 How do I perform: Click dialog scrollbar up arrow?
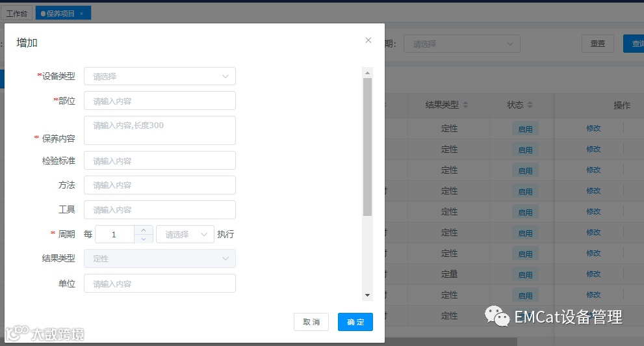click(x=368, y=73)
